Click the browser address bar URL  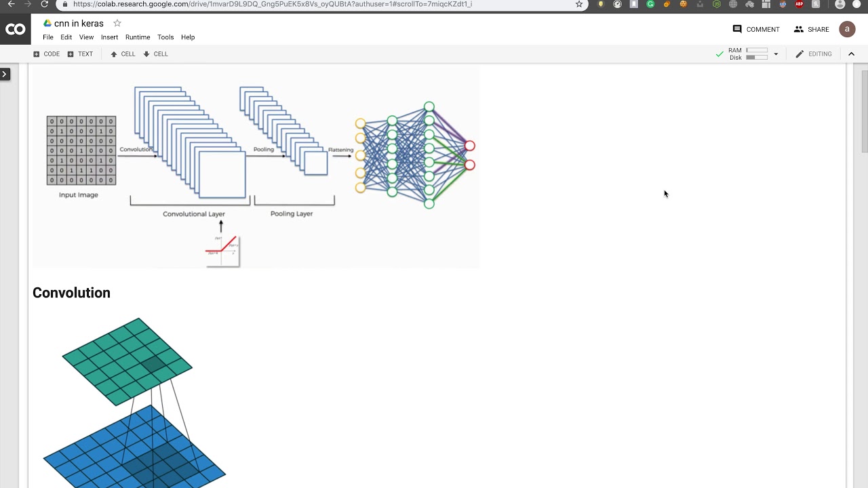point(273,4)
